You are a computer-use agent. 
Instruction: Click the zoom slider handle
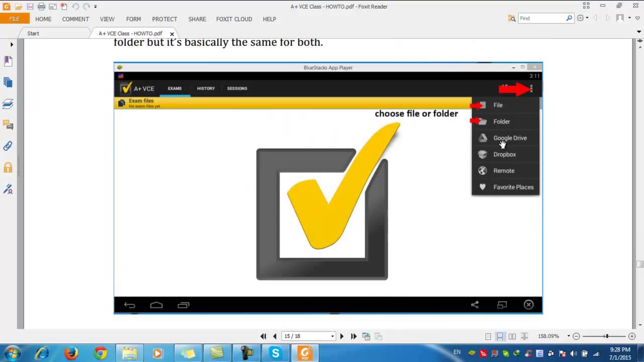click(x=607, y=336)
